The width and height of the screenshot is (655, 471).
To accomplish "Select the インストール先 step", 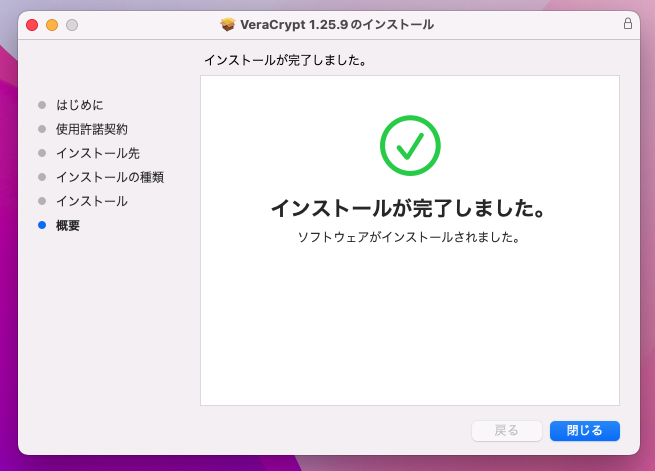I will pos(97,153).
